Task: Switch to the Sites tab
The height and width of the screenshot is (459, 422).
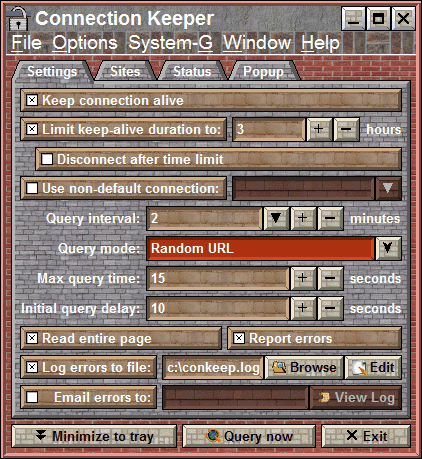Action: pyautogui.click(x=125, y=71)
